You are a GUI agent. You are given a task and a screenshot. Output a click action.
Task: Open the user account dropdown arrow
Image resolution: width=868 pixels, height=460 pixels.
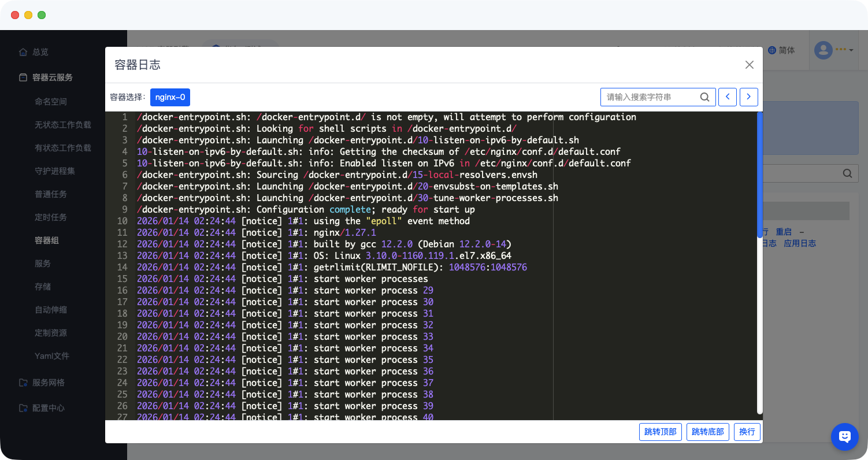(x=851, y=51)
